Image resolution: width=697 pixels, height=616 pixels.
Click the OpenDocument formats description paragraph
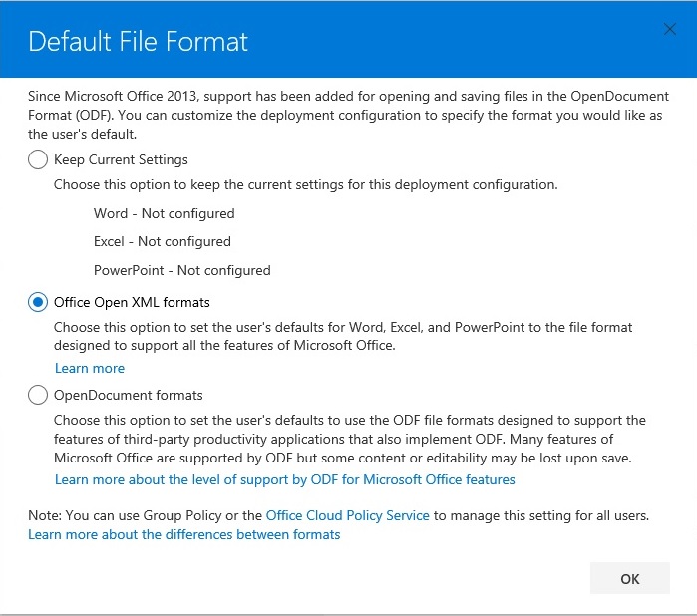[x=349, y=439]
